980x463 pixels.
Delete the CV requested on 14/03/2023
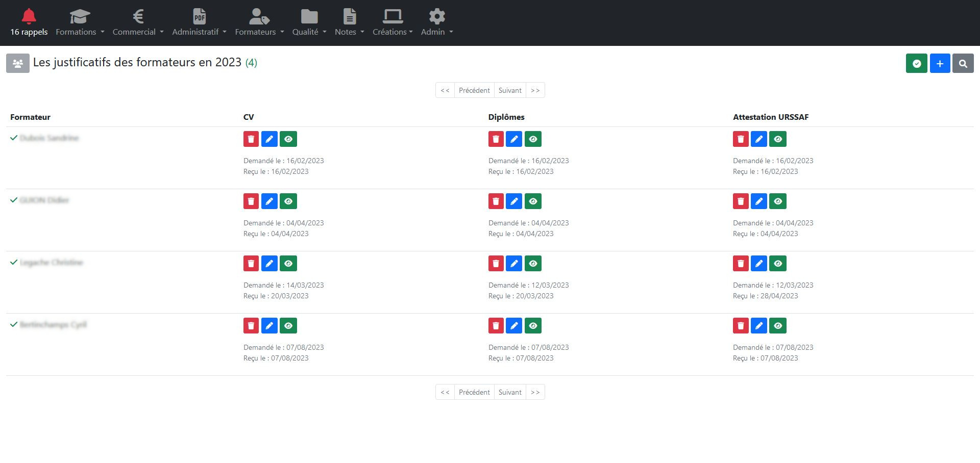pyautogui.click(x=251, y=264)
